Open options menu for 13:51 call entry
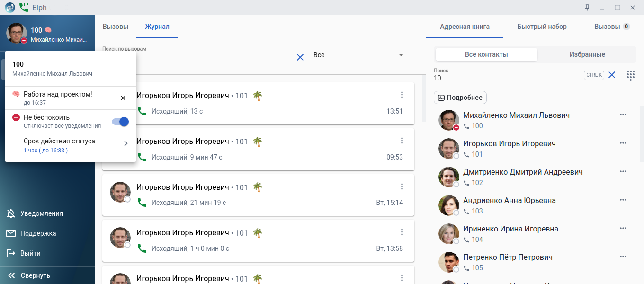 (402, 95)
